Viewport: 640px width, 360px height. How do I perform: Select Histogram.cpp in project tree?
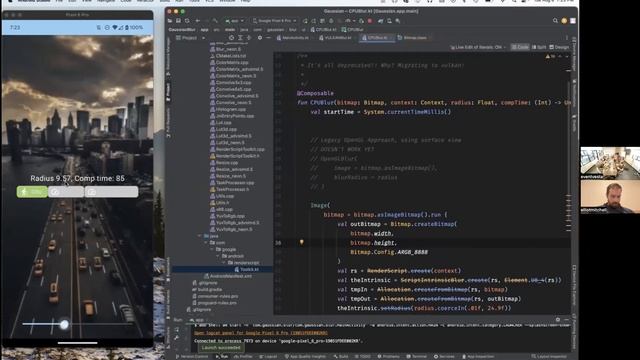(x=228, y=109)
